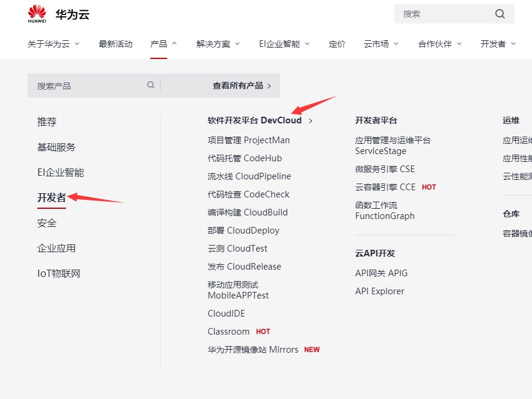The height and width of the screenshot is (399, 532).
Task: Collapse the 产品 menu chevron
Action: pyautogui.click(x=174, y=43)
